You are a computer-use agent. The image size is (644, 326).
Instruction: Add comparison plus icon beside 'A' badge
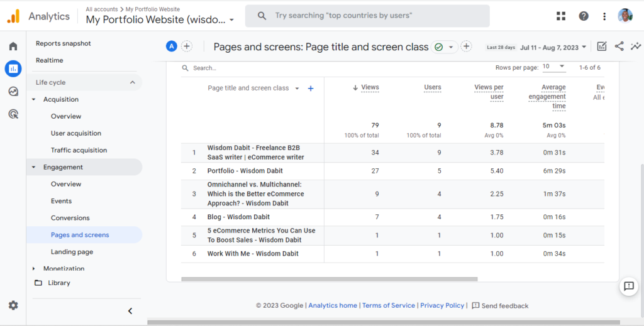186,46
